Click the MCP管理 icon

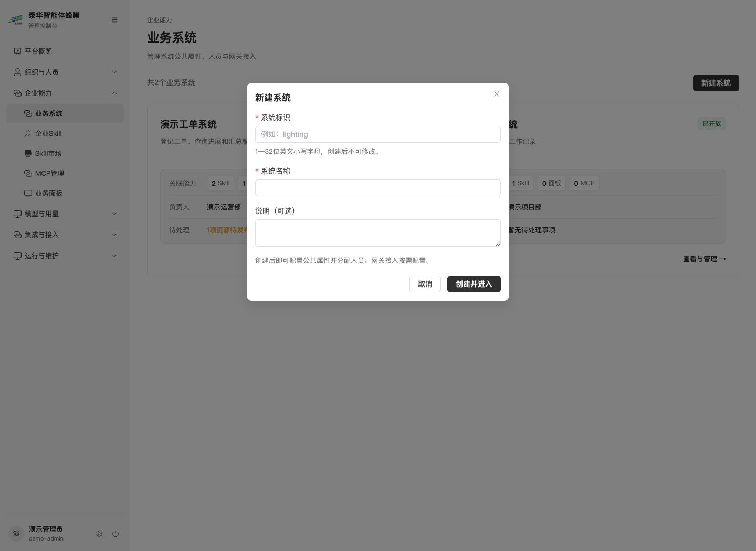click(x=28, y=173)
